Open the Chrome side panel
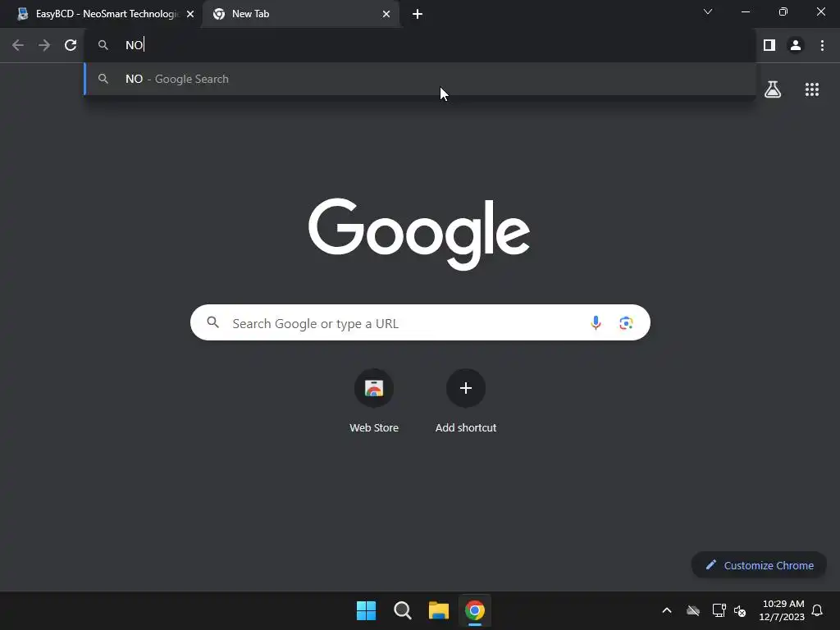840x630 pixels. pos(769,46)
